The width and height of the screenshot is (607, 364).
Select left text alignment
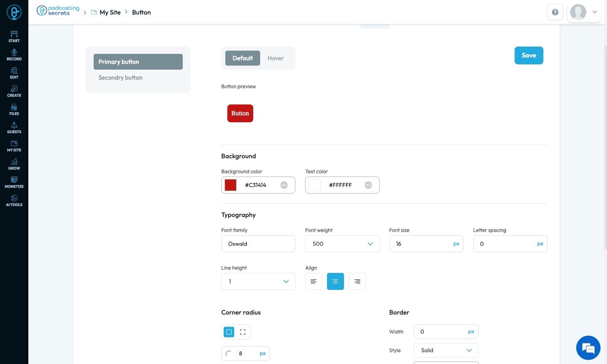point(314,281)
